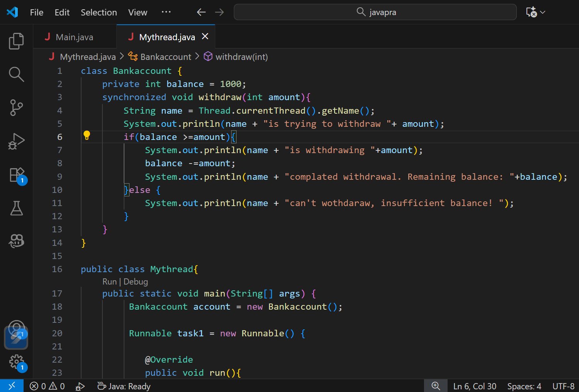The width and height of the screenshot is (579, 392).
Task: Click the remote window status icon
Action: click(x=12, y=386)
